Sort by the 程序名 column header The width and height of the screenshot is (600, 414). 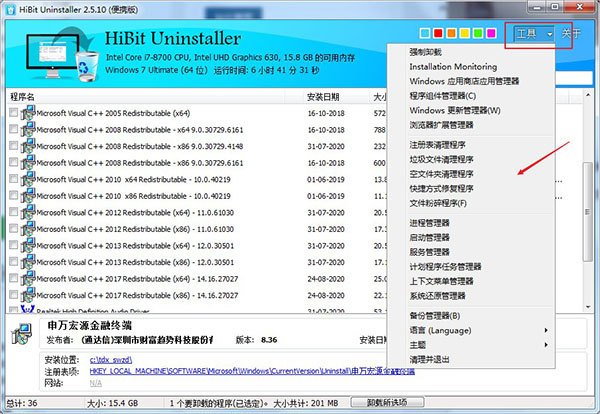click(22, 97)
